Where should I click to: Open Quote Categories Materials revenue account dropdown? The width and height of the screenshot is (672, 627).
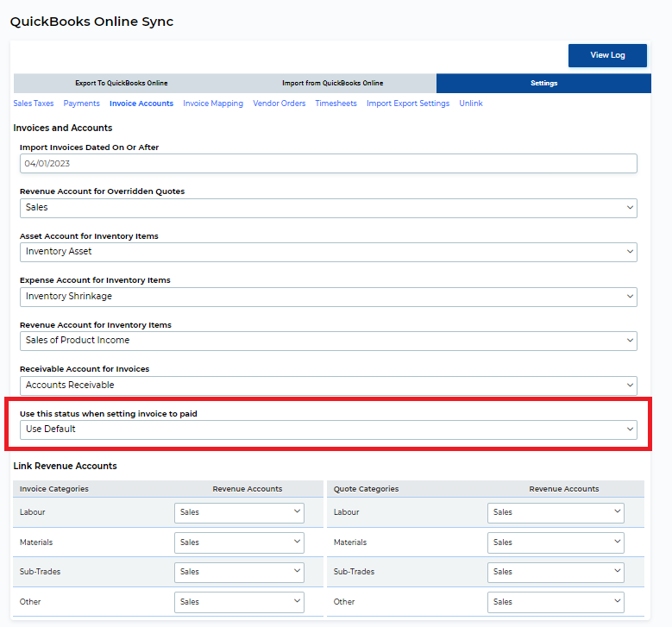tap(556, 542)
